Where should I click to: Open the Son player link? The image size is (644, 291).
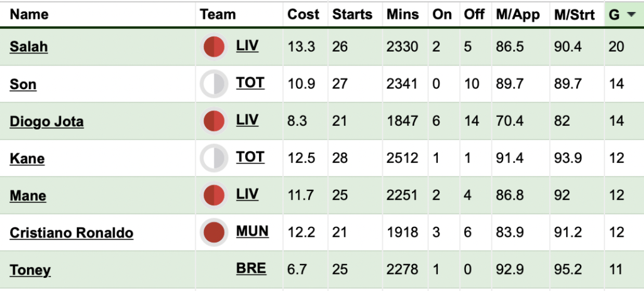pyautogui.click(x=23, y=84)
